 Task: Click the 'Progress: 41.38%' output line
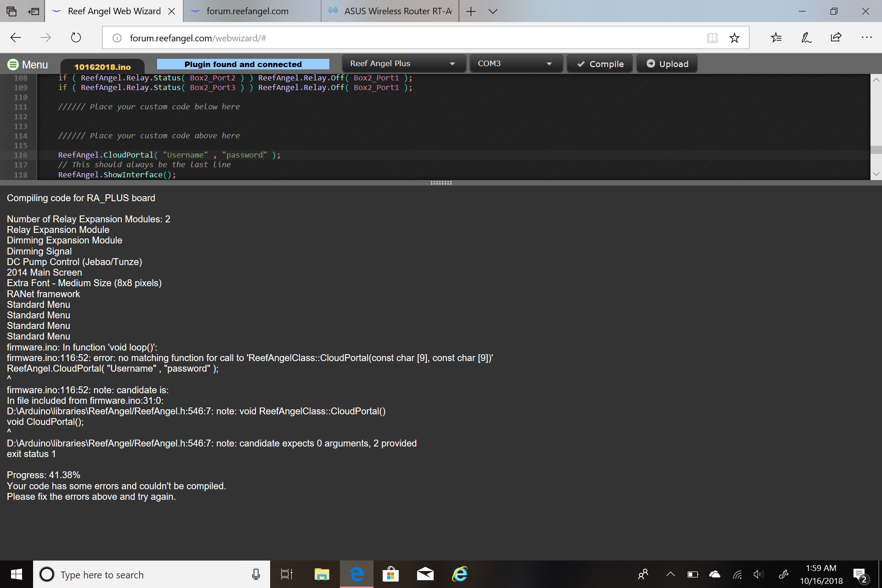tap(44, 475)
